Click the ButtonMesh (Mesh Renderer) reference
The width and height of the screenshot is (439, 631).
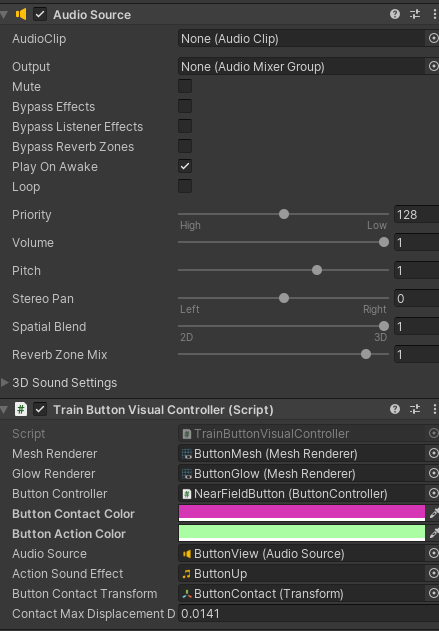click(x=302, y=454)
